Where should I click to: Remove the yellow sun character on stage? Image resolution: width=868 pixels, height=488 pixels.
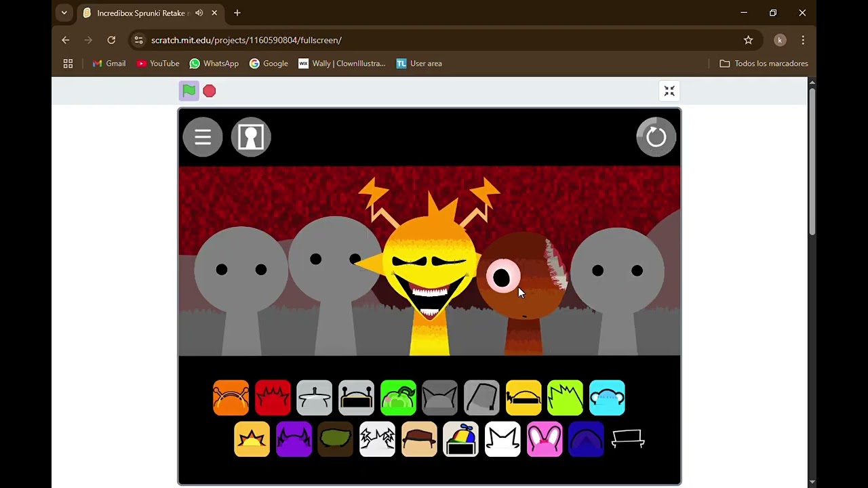429,271
